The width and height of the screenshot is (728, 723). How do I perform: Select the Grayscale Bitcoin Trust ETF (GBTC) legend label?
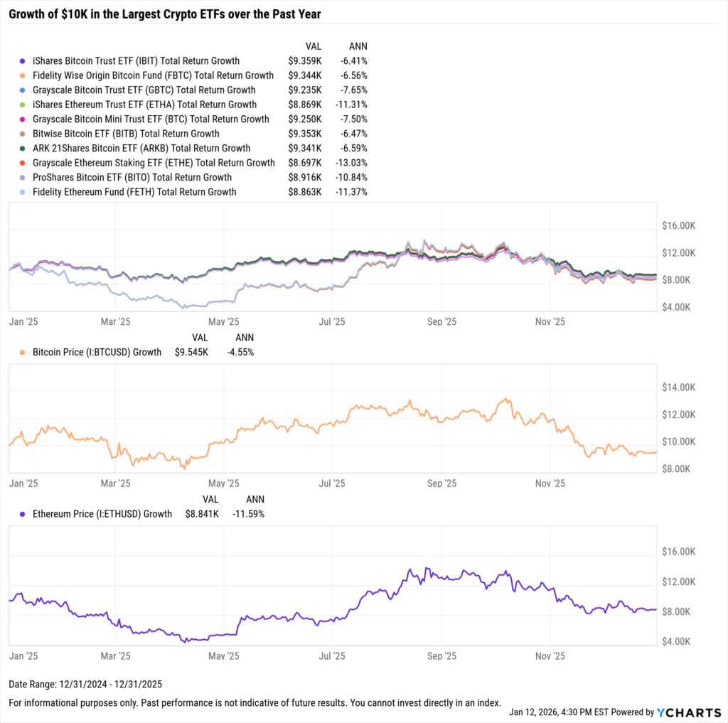click(x=144, y=90)
